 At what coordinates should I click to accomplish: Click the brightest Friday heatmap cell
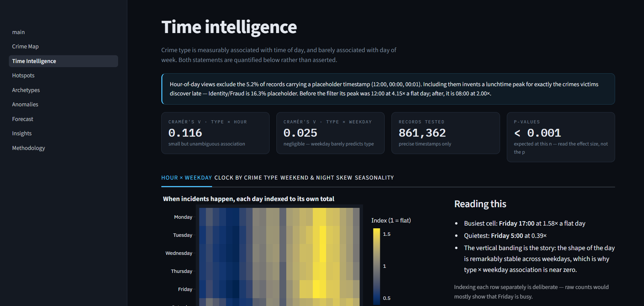point(316,289)
